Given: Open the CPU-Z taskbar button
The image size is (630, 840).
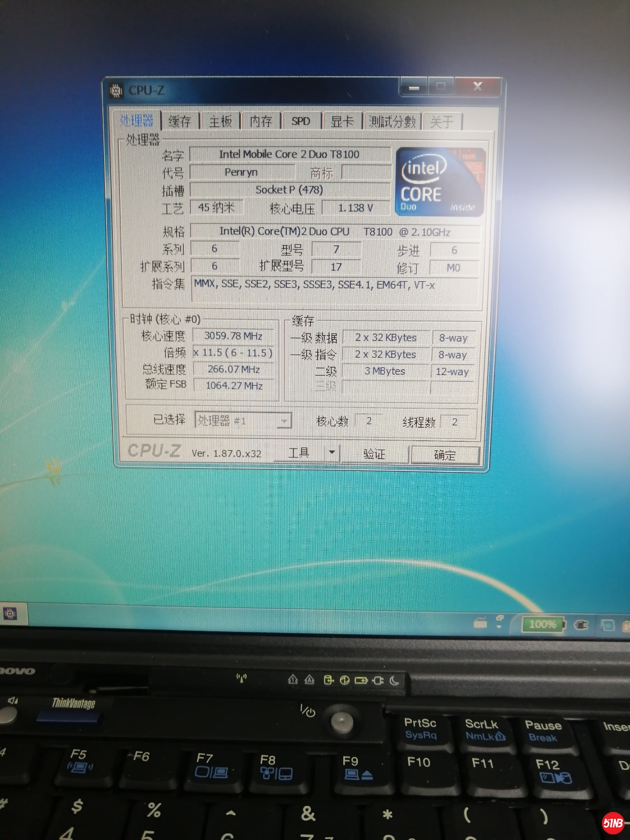Looking at the screenshot, I should (10, 613).
